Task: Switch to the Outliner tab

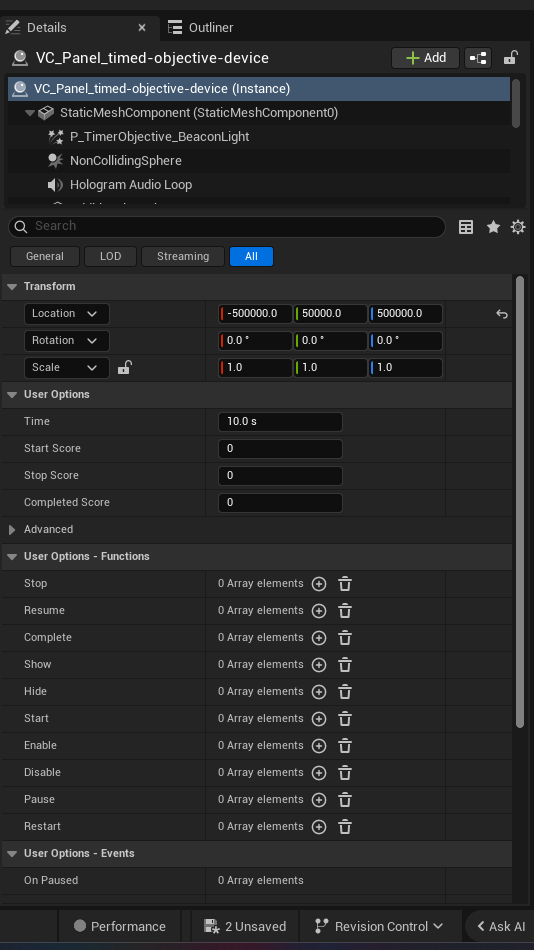Action: click(201, 28)
